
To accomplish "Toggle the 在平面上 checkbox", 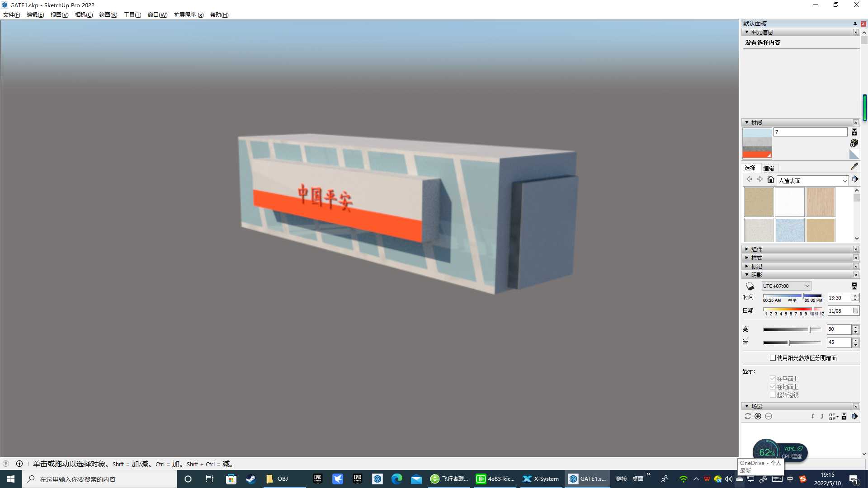I will pos(773,379).
